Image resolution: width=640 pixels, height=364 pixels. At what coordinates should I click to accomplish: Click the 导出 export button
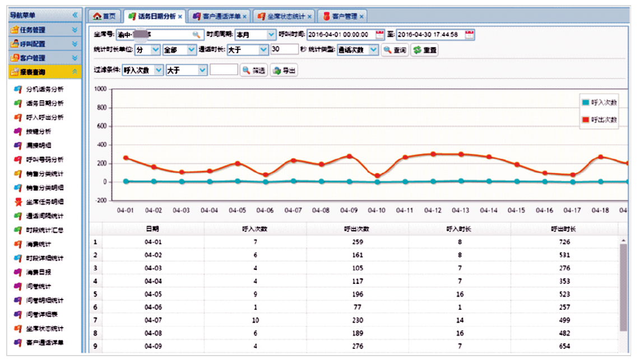[x=284, y=71]
